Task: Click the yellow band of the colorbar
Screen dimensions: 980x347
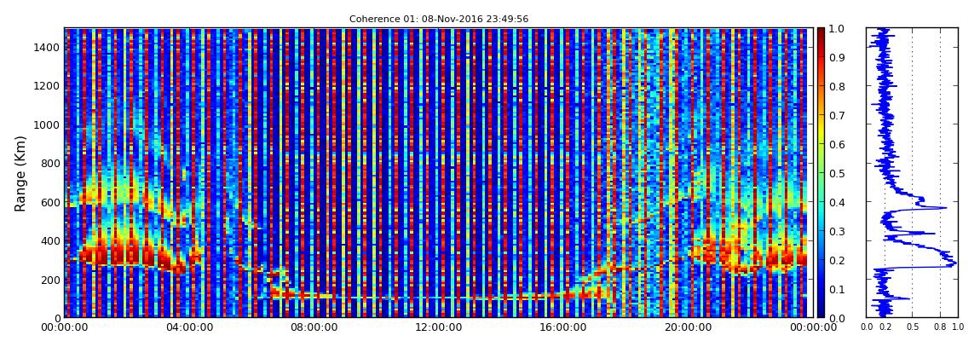Action: (x=821, y=131)
